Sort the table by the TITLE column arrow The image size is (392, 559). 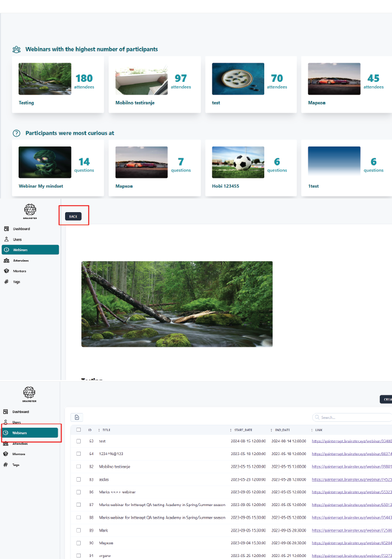click(x=99, y=430)
